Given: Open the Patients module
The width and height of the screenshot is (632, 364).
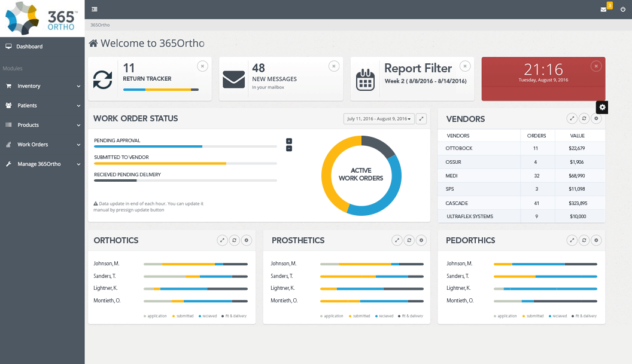Looking at the screenshot, I should click(42, 106).
